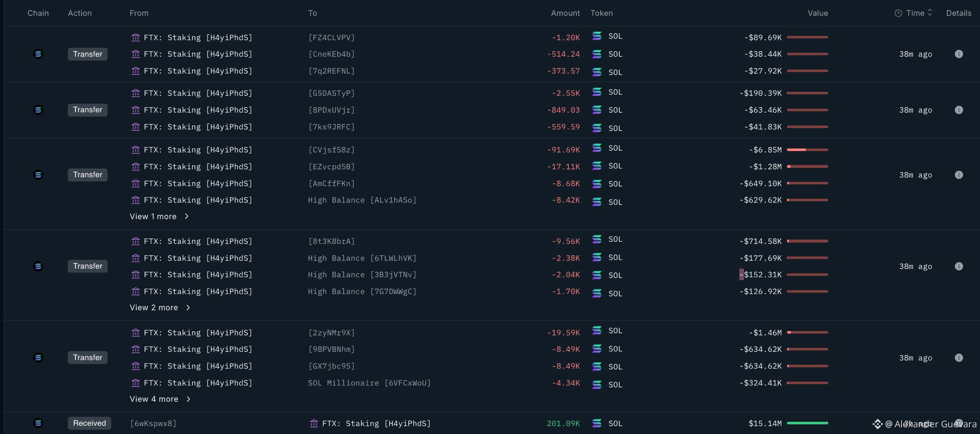Screen dimensions: 980x434
Task: Click amount -91.69K
Action: point(563,150)
